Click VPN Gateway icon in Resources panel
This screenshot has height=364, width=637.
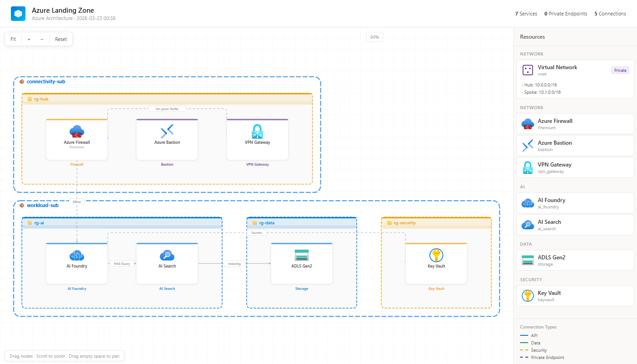[x=528, y=167]
